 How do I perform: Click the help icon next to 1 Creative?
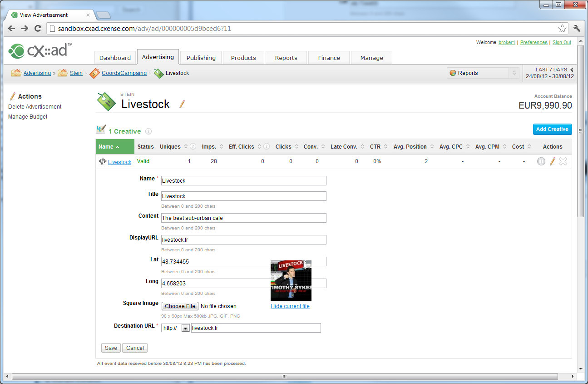pyautogui.click(x=148, y=131)
